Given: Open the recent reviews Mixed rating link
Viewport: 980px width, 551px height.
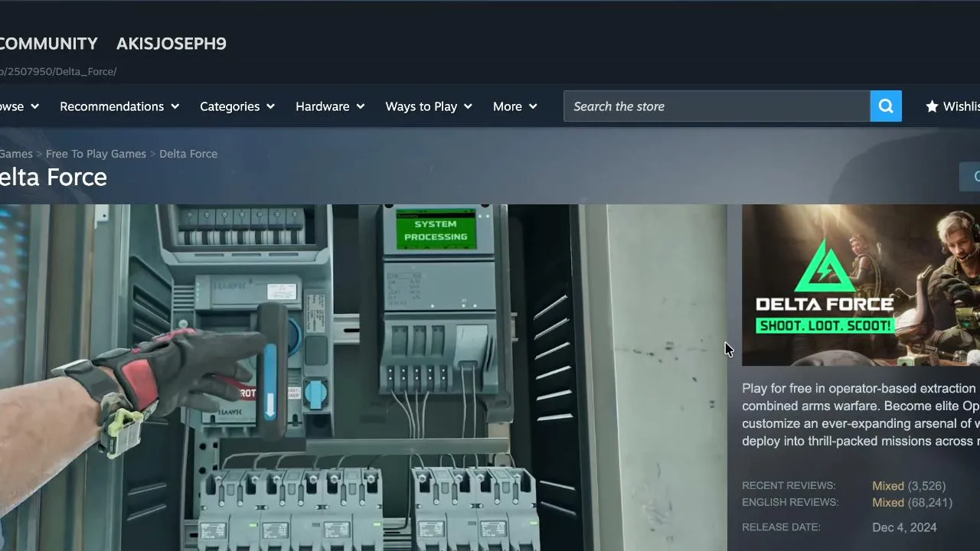Looking at the screenshot, I should (x=888, y=486).
